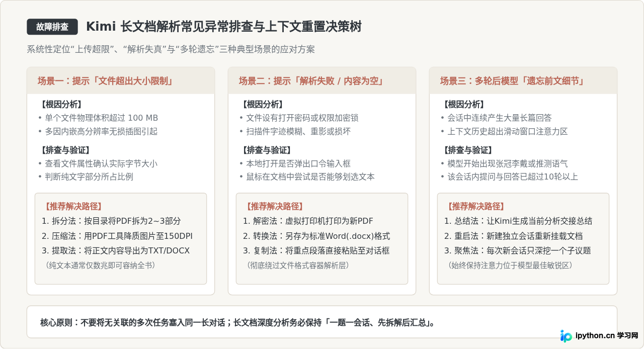Click the note （始终保持注意力位于模型最佳敏锐区）

[x=511, y=265]
